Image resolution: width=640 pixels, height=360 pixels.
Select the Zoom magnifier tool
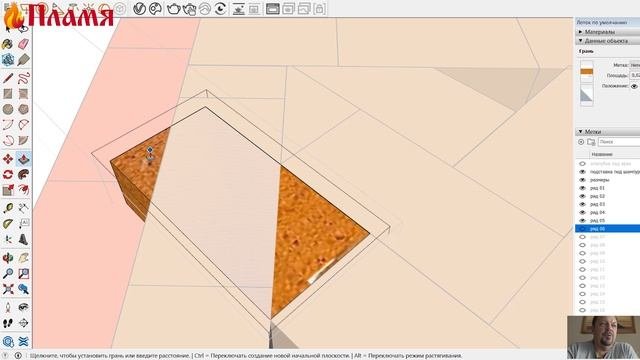(8, 273)
